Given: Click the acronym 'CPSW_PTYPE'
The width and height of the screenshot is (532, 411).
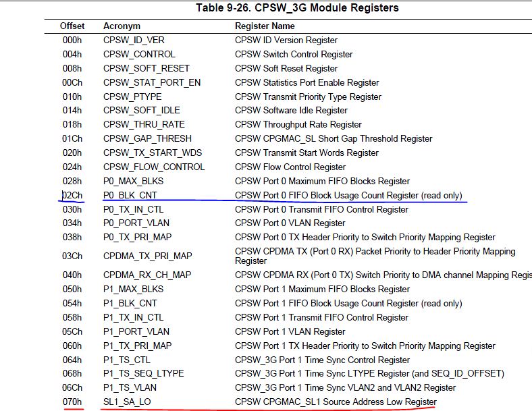Looking at the screenshot, I should click(132, 97).
